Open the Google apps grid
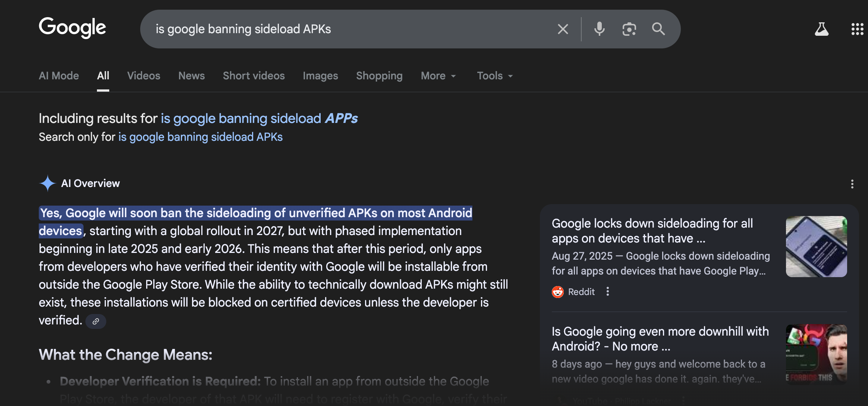The width and height of the screenshot is (868, 406). tap(857, 29)
